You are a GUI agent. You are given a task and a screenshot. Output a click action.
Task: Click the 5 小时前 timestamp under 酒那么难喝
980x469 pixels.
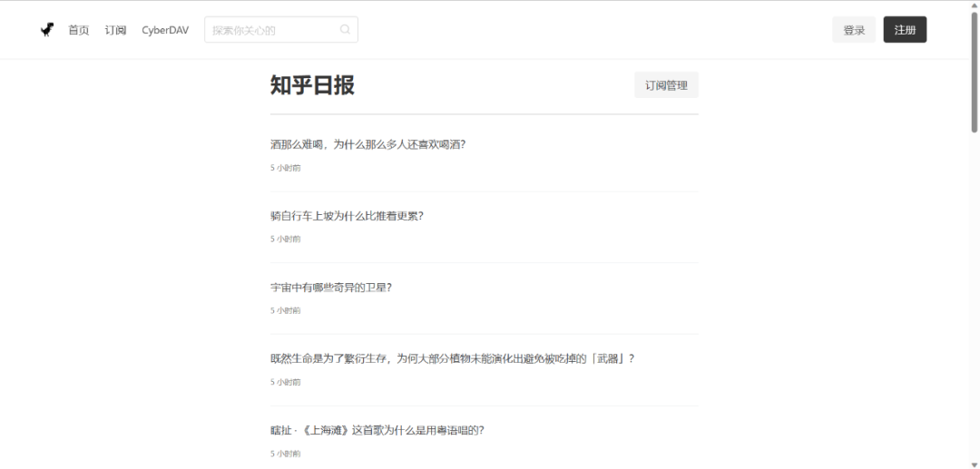click(x=286, y=168)
